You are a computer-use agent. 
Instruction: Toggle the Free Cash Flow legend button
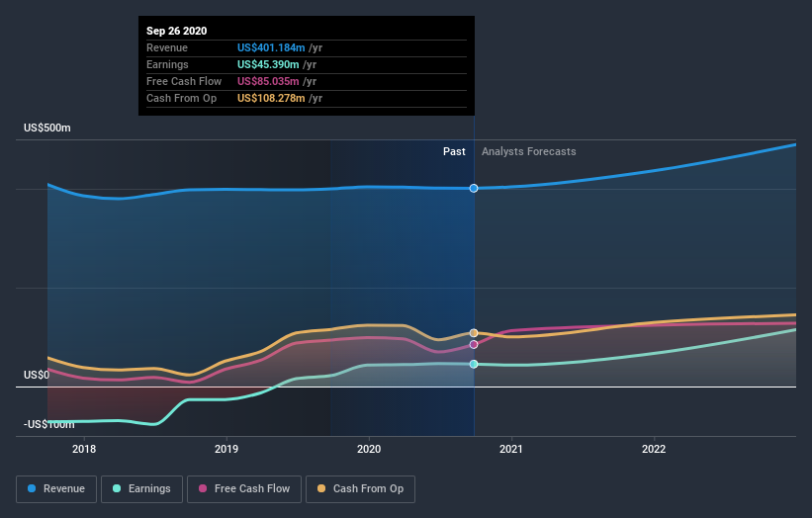pyautogui.click(x=244, y=489)
